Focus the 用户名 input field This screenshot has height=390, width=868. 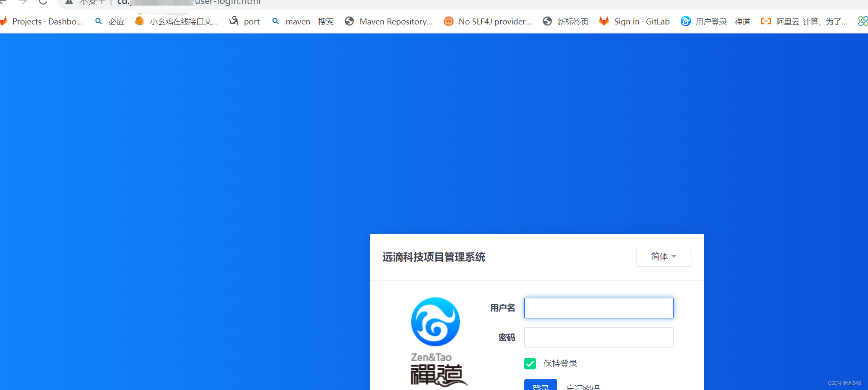(599, 308)
